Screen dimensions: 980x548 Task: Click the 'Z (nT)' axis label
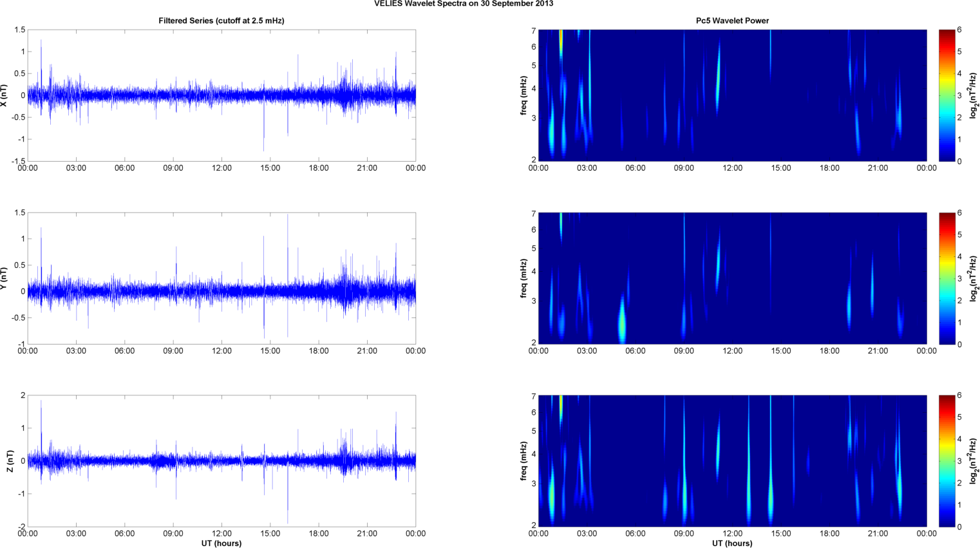10,461
